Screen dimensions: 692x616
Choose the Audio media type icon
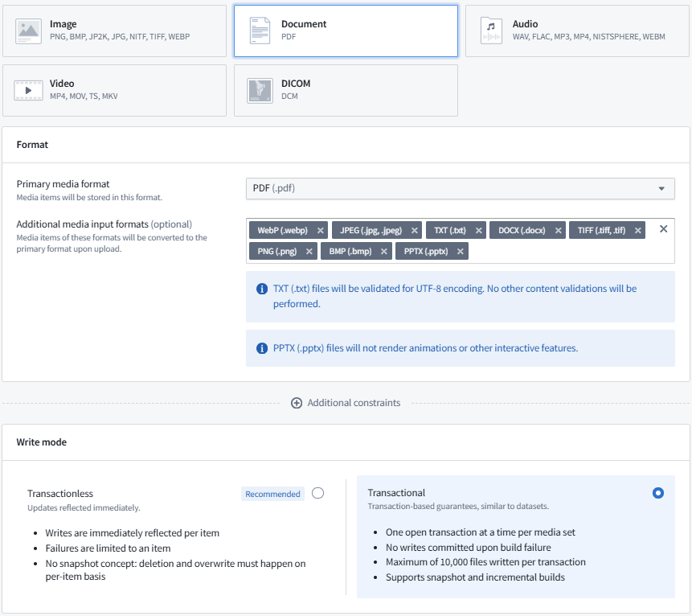pos(491,31)
